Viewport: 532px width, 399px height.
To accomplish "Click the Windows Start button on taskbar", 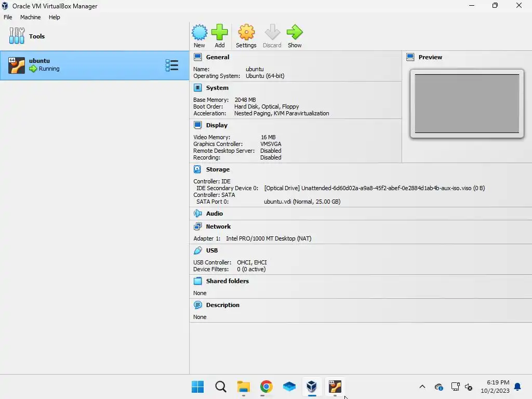I will [x=197, y=387].
